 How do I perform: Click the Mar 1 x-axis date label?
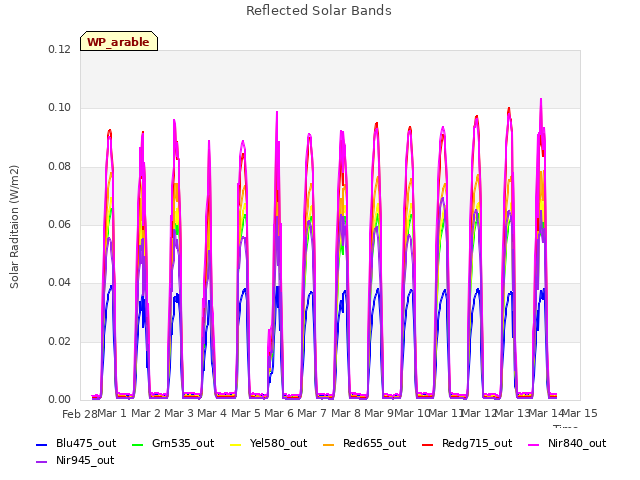(112, 413)
